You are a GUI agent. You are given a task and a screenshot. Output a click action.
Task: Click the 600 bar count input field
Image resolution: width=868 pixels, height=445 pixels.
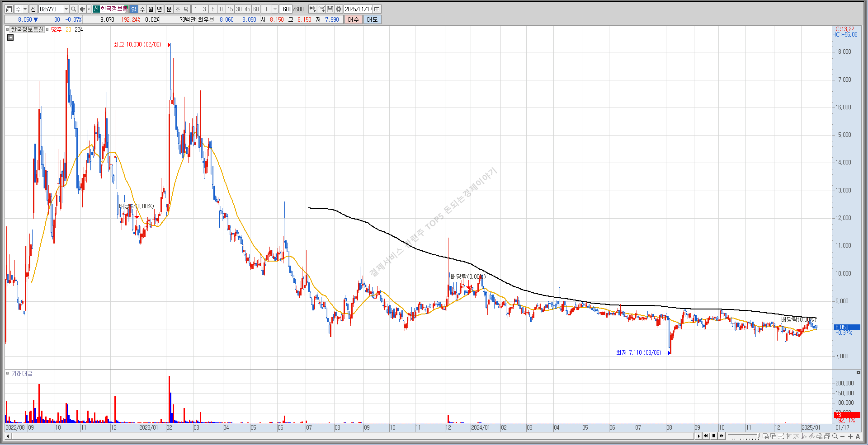coord(286,9)
